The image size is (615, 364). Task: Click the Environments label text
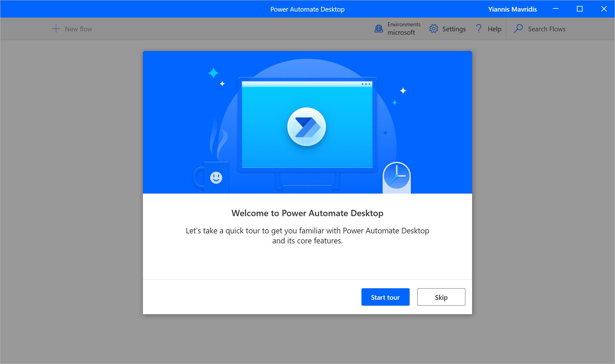[x=404, y=24]
